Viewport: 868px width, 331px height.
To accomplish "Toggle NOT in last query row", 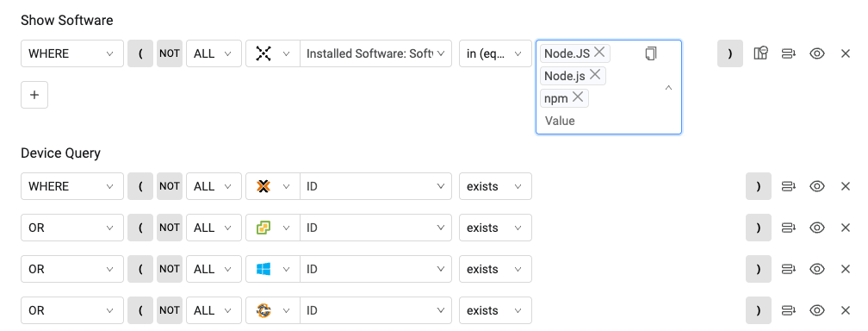I will pyautogui.click(x=170, y=310).
